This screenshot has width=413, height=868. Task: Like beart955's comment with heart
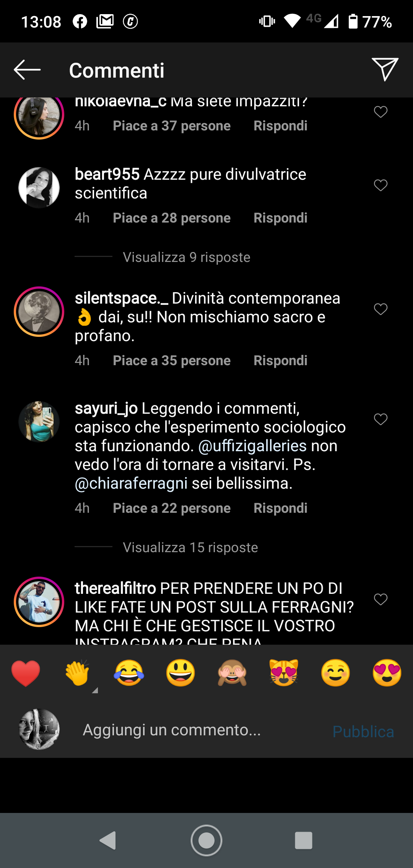(380, 185)
